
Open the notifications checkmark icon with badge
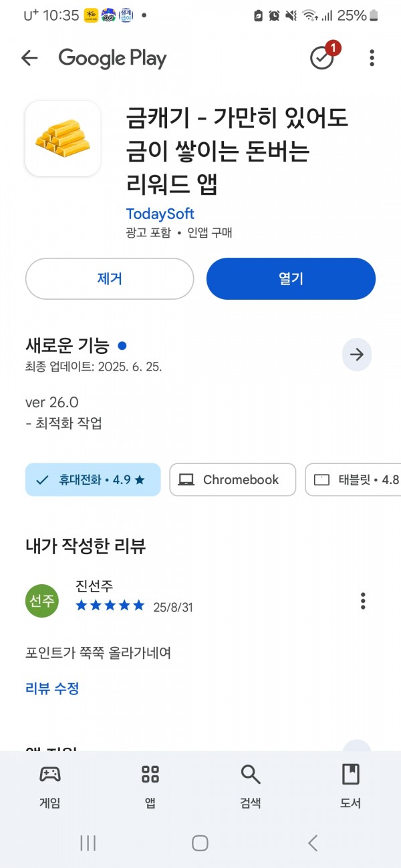point(323,57)
